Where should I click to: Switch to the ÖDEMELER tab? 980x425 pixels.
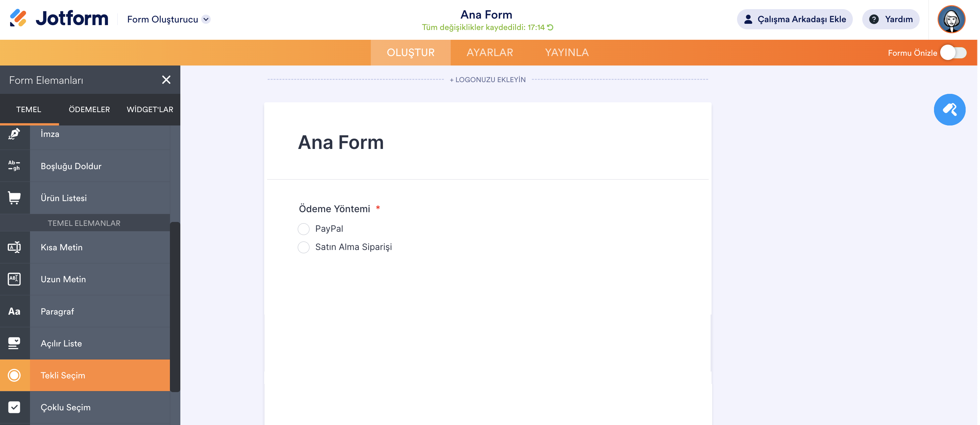tap(89, 110)
